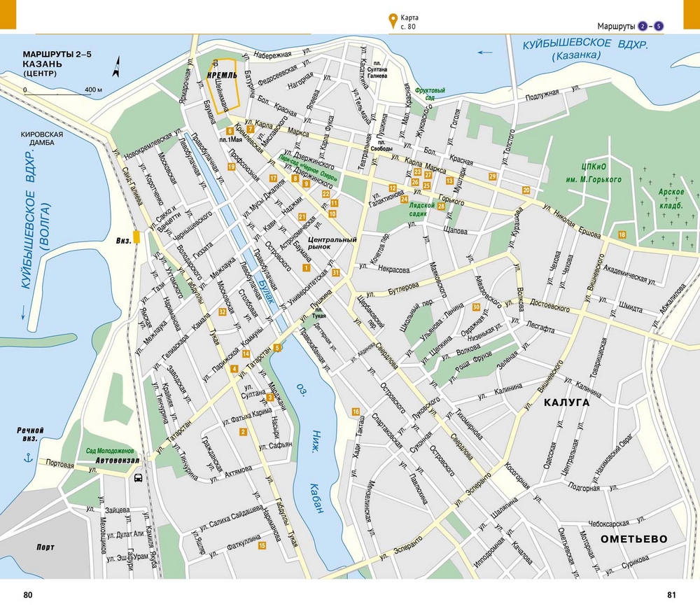Click marker 30 near ул. Айвазовского

click(477, 307)
